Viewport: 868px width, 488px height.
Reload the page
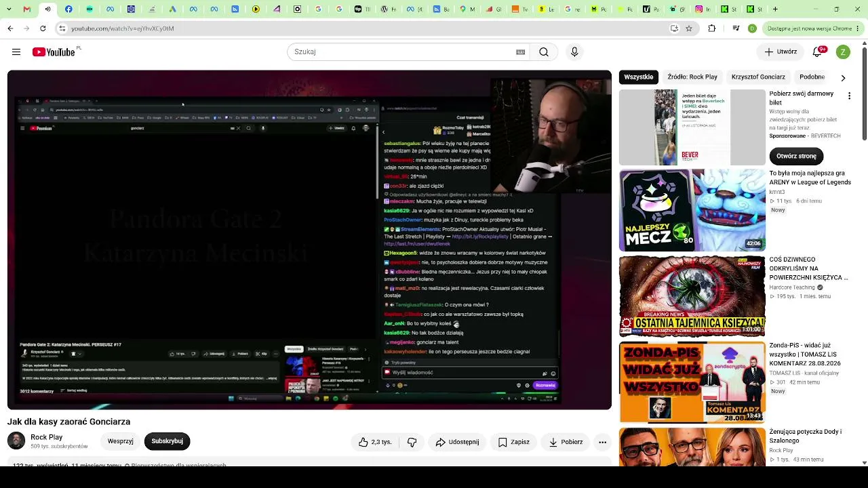[x=43, y=28]
